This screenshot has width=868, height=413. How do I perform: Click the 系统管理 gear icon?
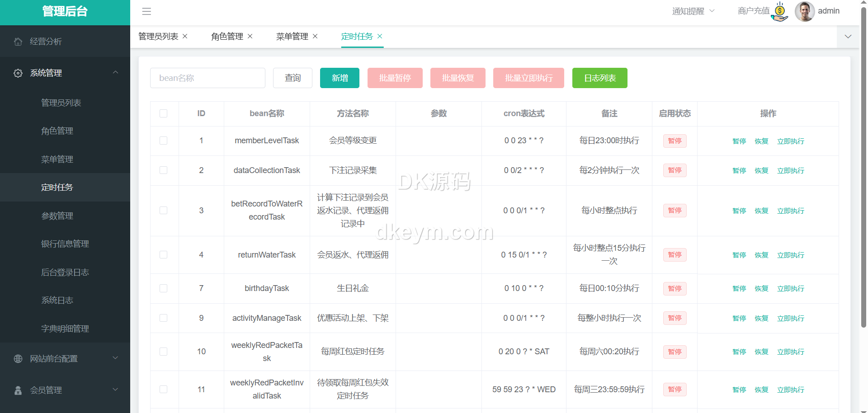tap(18, 73)
